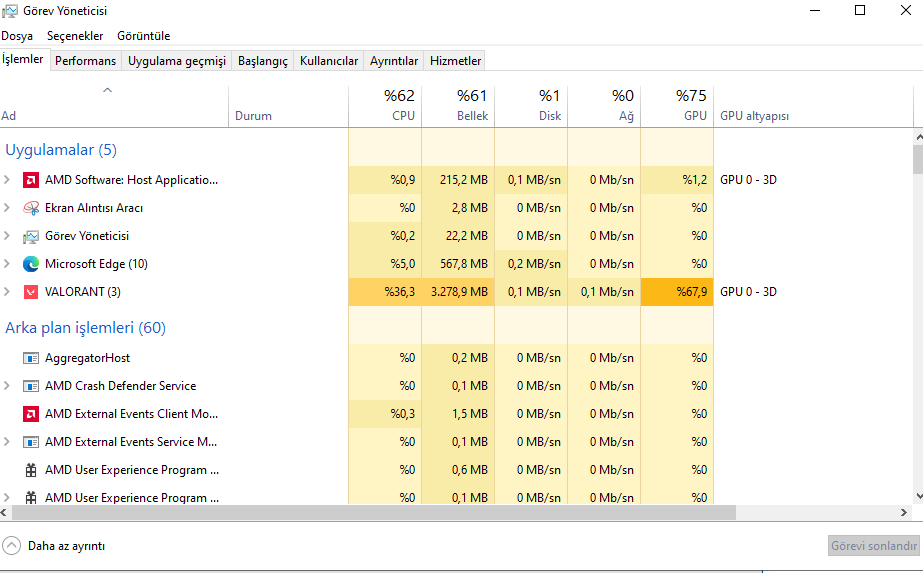923x573 pixels.
Task: Sort by the GPU altyapısı column header
Action: click(814, 107)
